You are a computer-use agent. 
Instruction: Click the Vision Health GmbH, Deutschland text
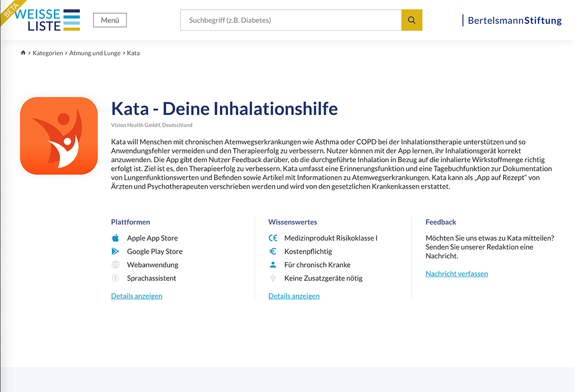coord(152,125)
